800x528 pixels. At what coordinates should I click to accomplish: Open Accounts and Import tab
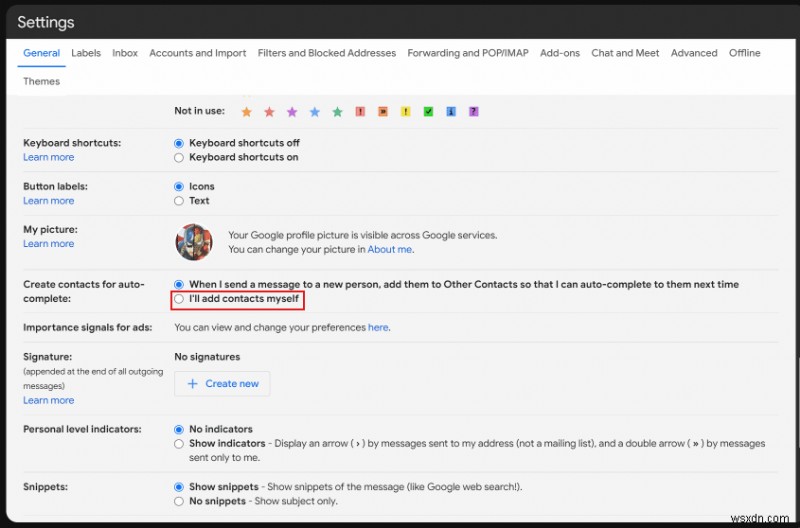pyautogui.click(x=197, y=53)
